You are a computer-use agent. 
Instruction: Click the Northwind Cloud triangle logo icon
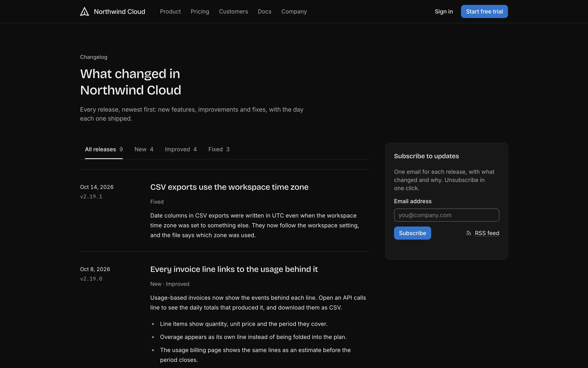(x=85, y=11)
